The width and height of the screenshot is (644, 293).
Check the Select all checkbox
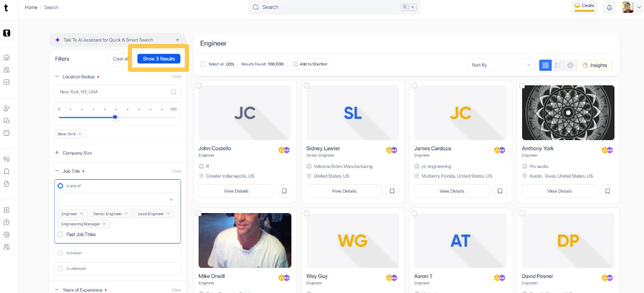pyautogui.click(x=203, y=64)
